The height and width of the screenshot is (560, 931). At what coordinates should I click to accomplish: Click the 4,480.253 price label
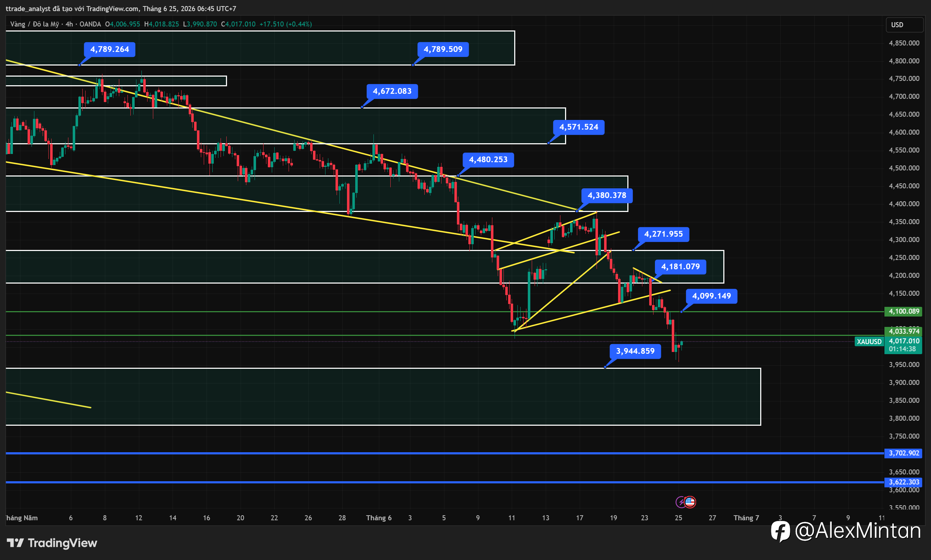tap(488, 160)
